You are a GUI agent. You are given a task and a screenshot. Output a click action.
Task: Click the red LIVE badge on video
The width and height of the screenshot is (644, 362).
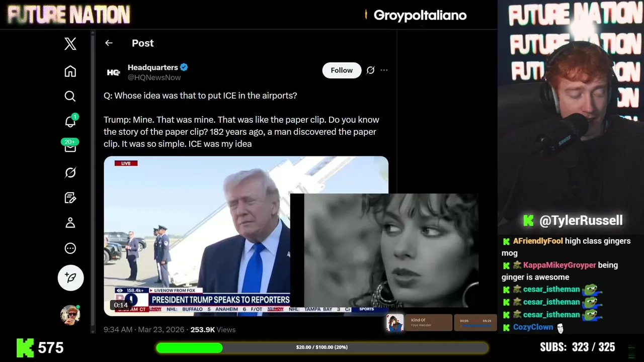pyautogui.click(x=126, y=163)
